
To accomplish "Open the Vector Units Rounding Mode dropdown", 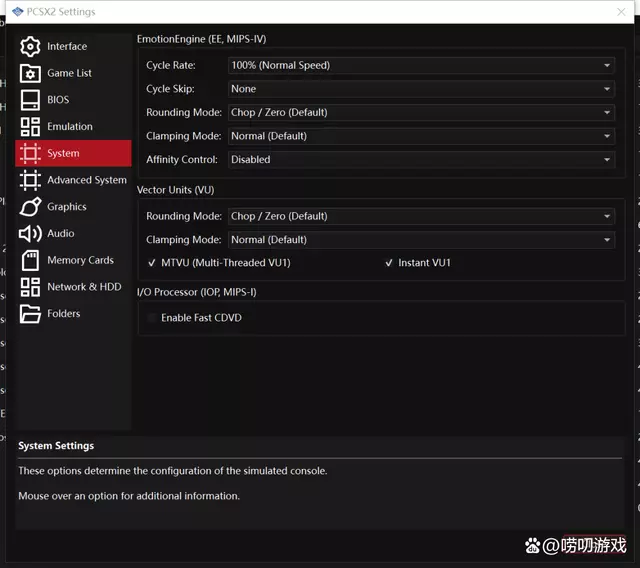I will 421,216.
